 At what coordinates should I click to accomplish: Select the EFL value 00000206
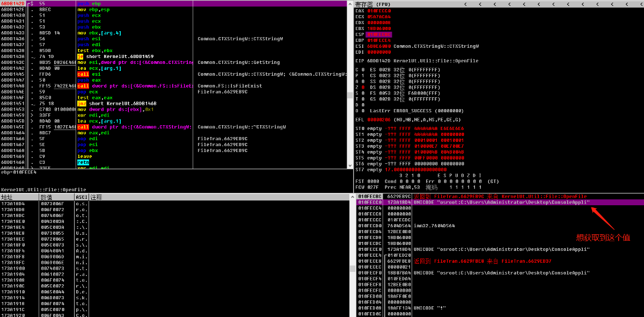coord(379,120)
